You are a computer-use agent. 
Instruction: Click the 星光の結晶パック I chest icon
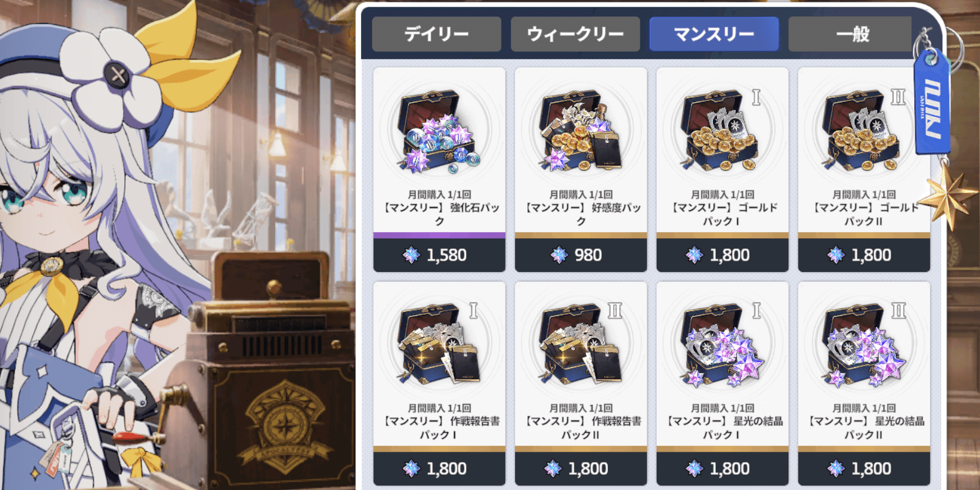722,344
